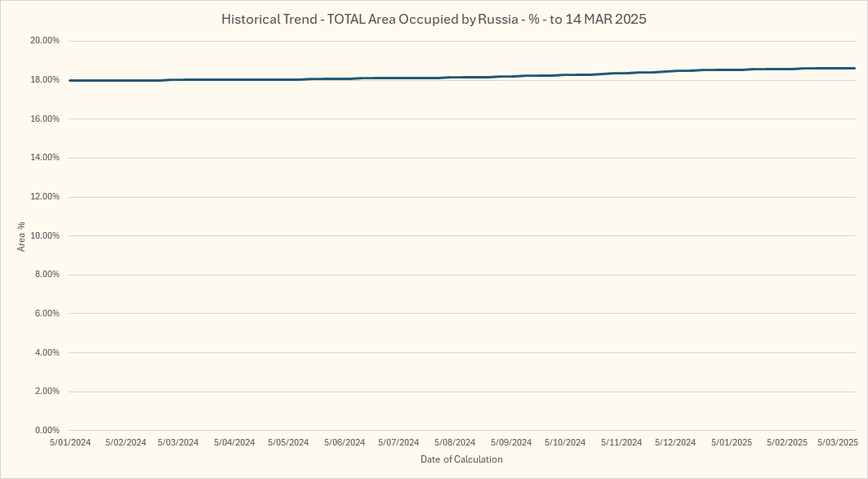Select the 0.00% y-axis label
Image resolution: width=868 pixels, height=479 pixels.
point(46,430)
